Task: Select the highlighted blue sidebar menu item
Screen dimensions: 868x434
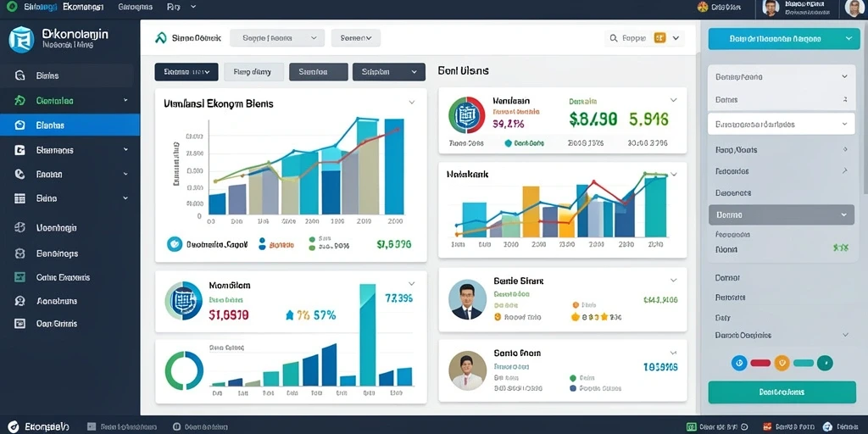Action: (x=70, y=125)
